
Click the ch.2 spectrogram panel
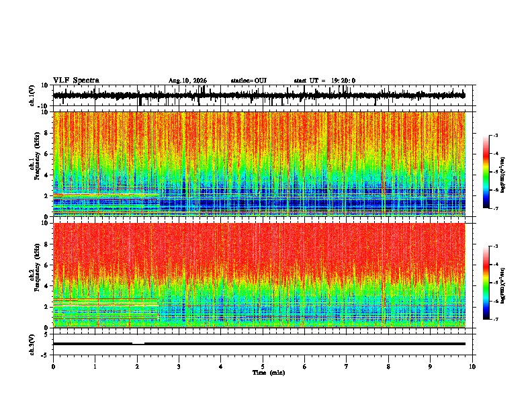click(259, 275)
